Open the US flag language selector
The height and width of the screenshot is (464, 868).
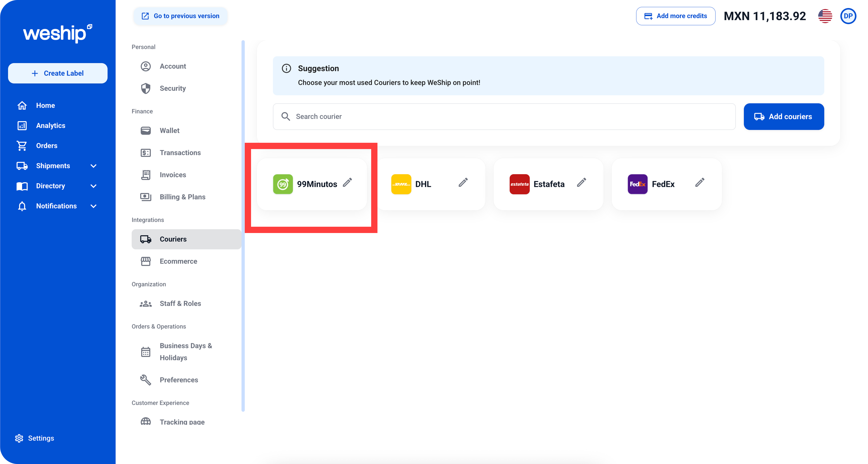825,16
